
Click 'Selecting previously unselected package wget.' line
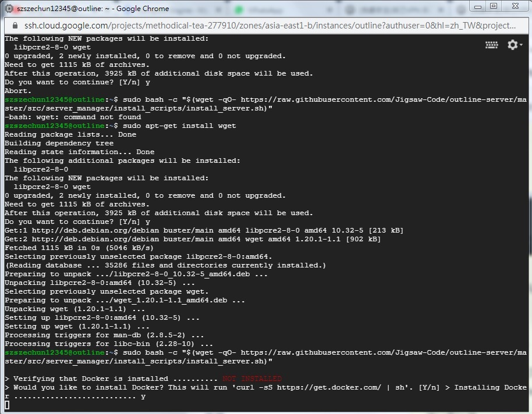(x=107, y=291)
